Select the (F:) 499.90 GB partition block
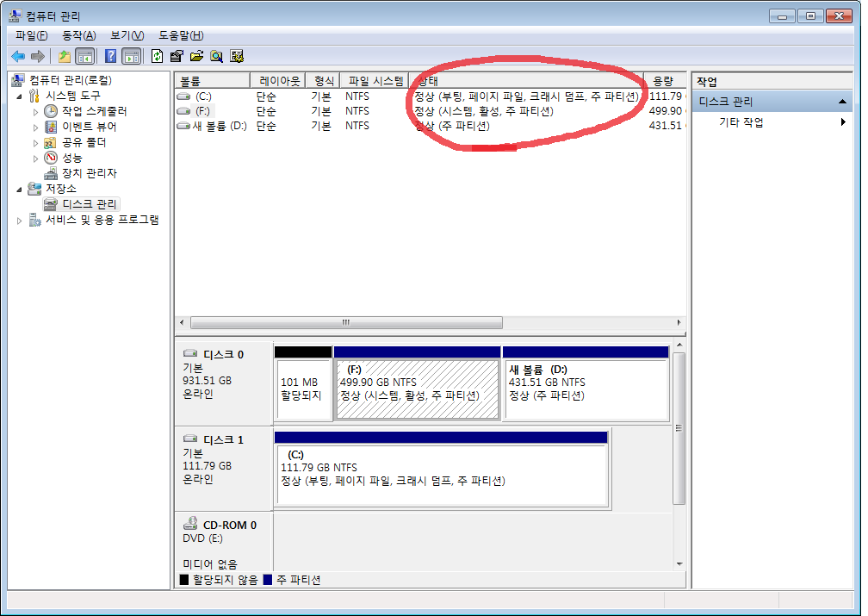This screenshot has width=868, height=616. (x=417, y=389)
